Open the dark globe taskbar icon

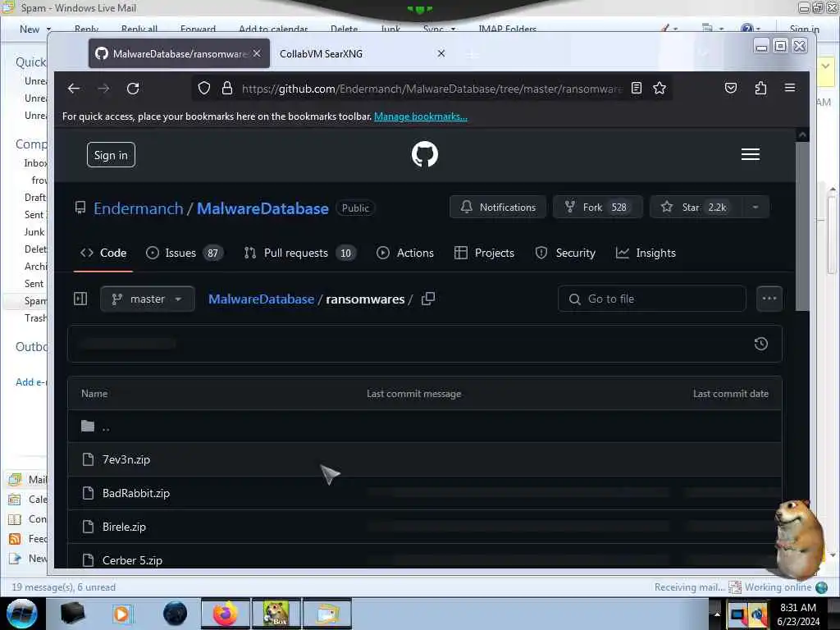[x=176, y=614]
